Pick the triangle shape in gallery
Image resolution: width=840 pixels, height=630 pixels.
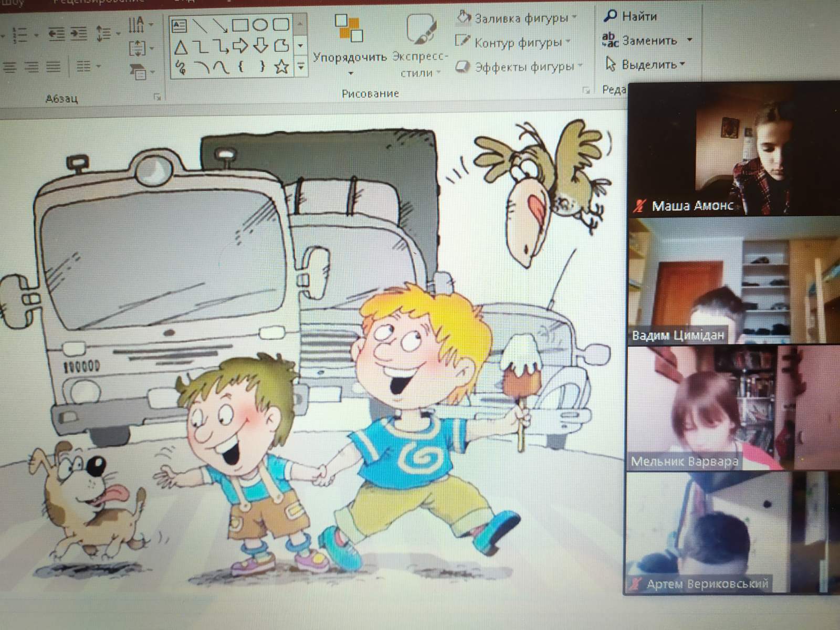click(x=181, y=48)
